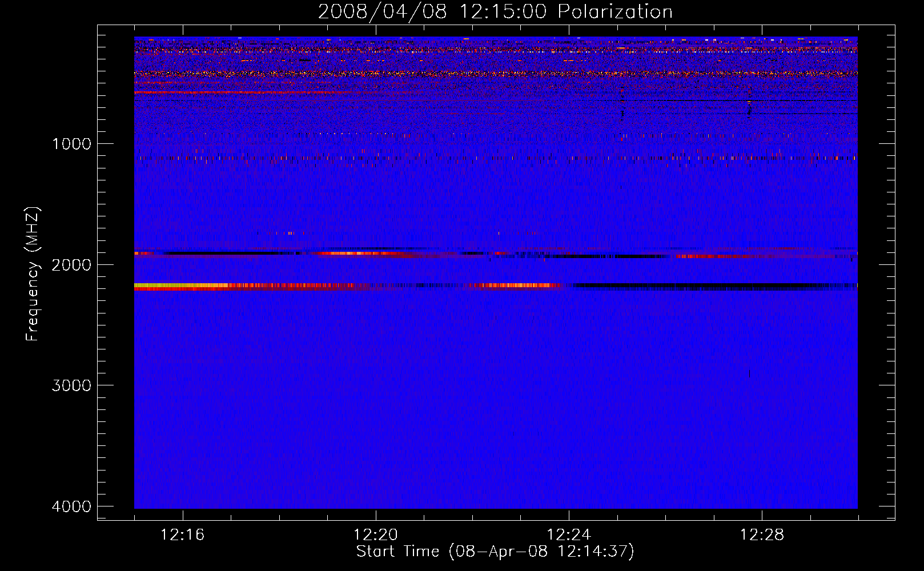Click the 12:24 time tick label
Viewport: 924px width, 571px height.
[569, 535]
